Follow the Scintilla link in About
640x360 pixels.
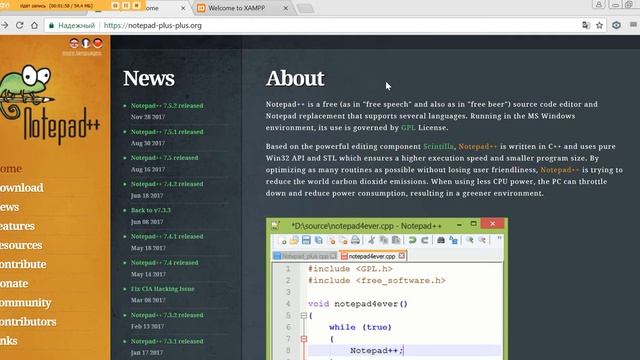438,147
